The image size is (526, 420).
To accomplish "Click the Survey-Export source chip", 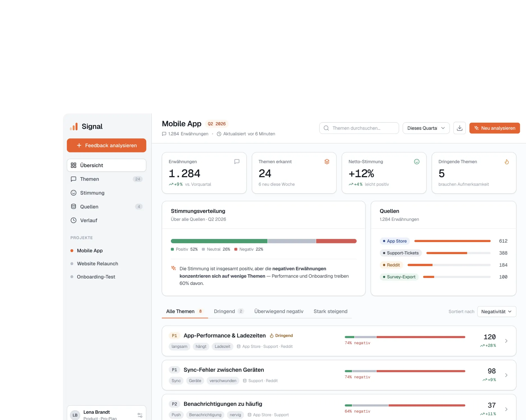I will click(399, 277).
